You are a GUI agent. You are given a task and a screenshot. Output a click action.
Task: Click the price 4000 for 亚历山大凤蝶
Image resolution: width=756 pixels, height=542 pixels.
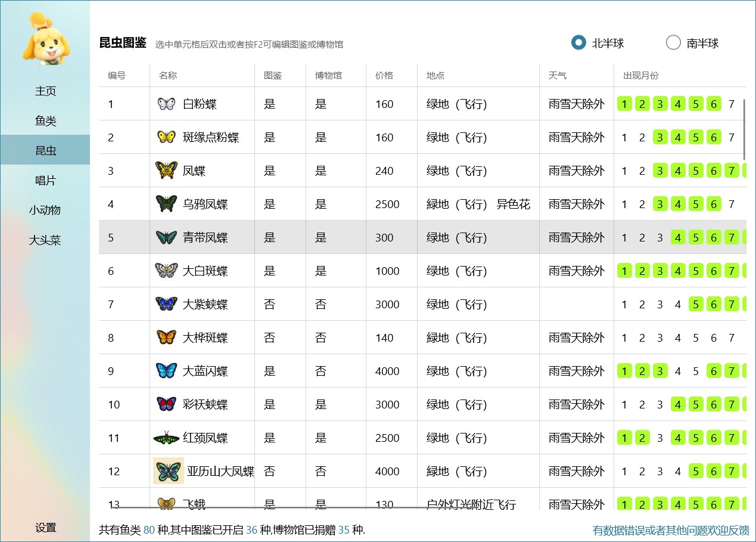(387, 472)
